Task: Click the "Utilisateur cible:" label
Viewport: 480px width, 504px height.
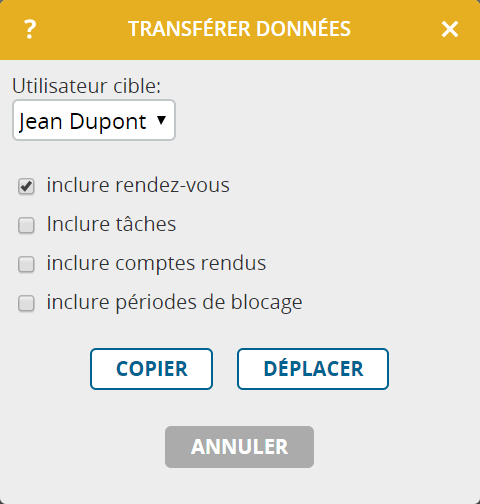Action: [x=87, y=86]
